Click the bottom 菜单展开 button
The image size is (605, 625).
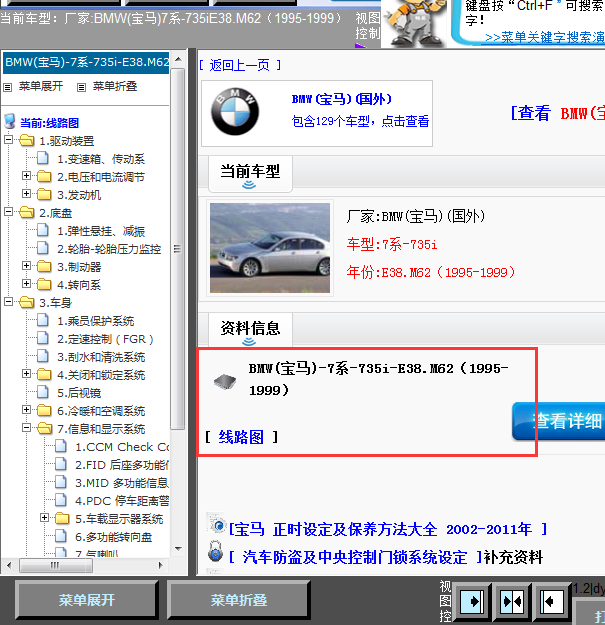point(86,600)
